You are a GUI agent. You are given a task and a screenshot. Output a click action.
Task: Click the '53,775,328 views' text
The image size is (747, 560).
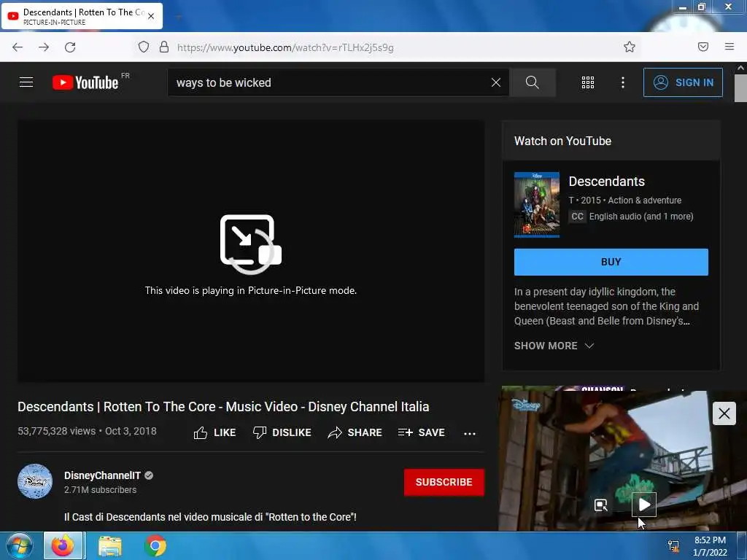57,431
